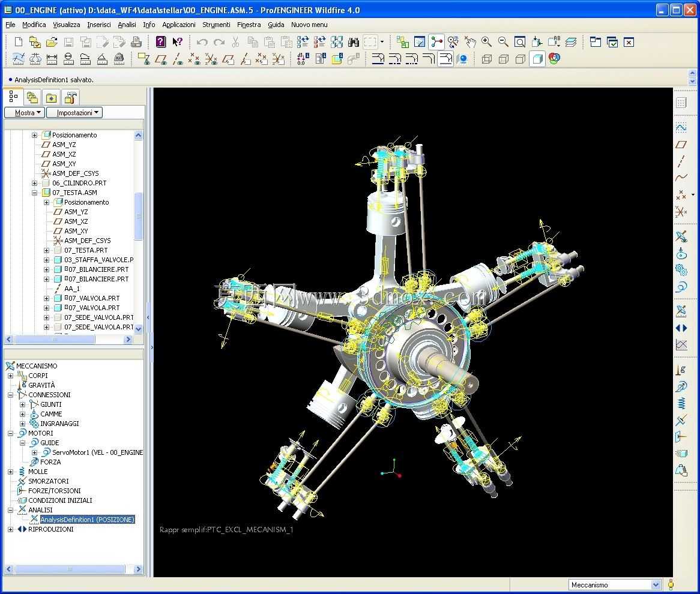The width and height of the screenshot is (700, 594).
Task: Click the binoculars search tool
Action: point(354,42)
